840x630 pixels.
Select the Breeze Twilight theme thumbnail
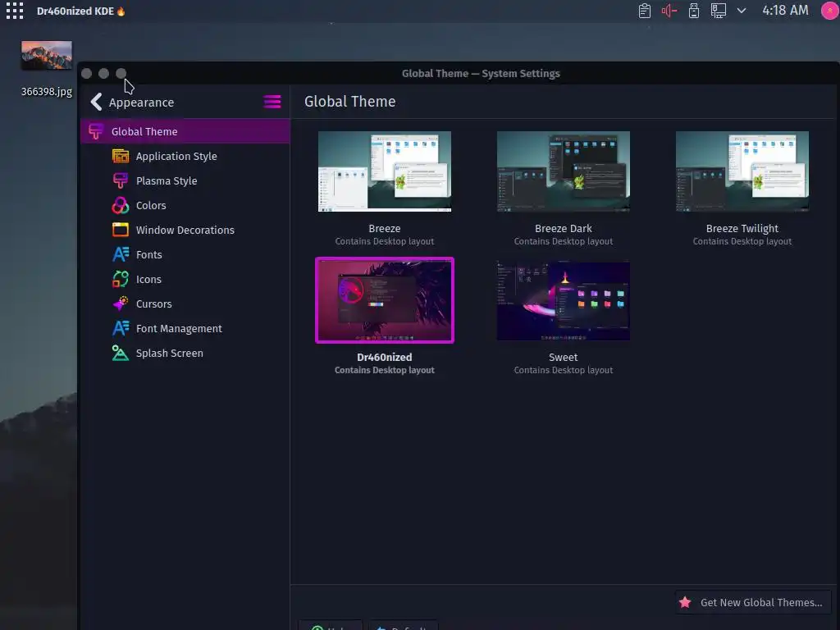[x=742, y=171]
